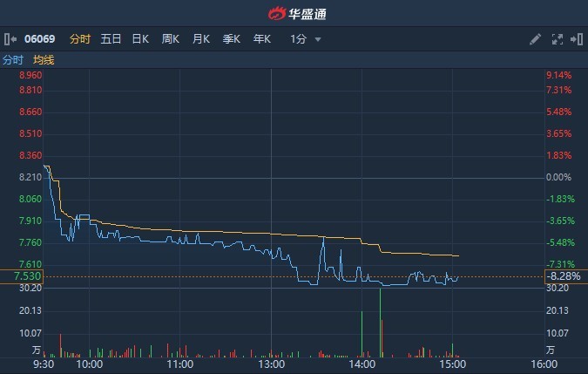This screenshot has width=588, height=374.
Task: Click the 15:00 time axis label
Action: tap(453, 364)
